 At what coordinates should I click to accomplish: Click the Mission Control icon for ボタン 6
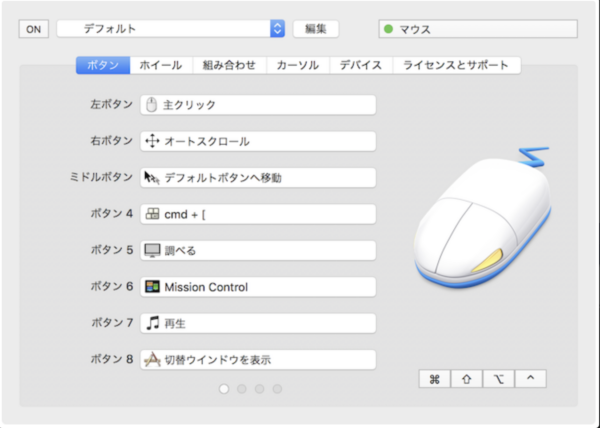point(152,287)
